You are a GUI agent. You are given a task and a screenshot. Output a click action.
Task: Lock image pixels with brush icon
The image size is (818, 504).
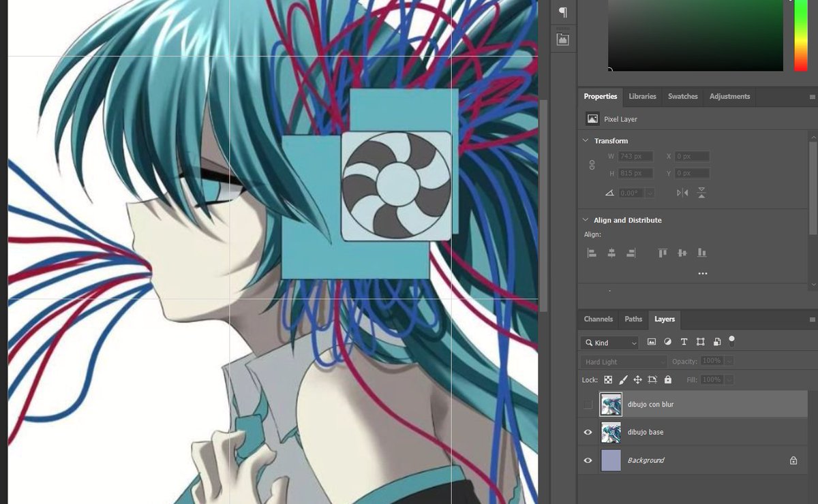click(x=623, y=379)
